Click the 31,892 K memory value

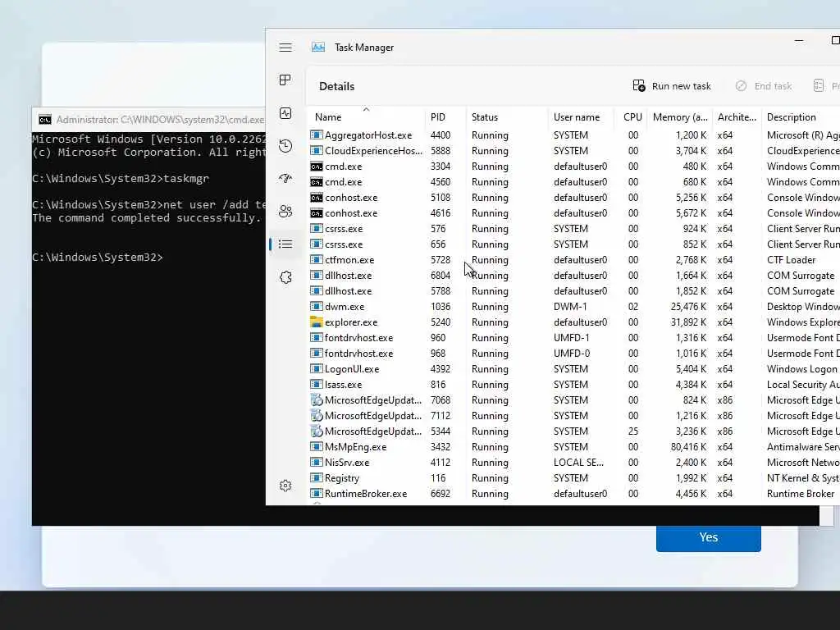tap(688, 322)
